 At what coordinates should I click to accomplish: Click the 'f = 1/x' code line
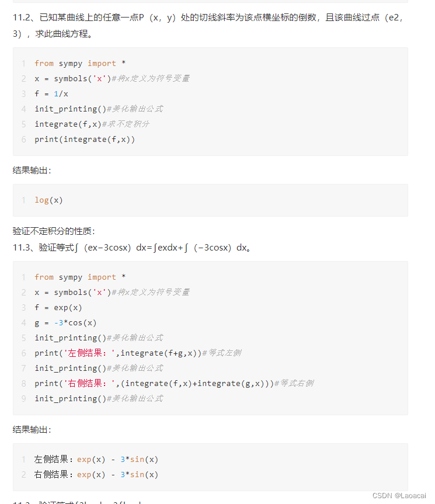coord(51,94)
